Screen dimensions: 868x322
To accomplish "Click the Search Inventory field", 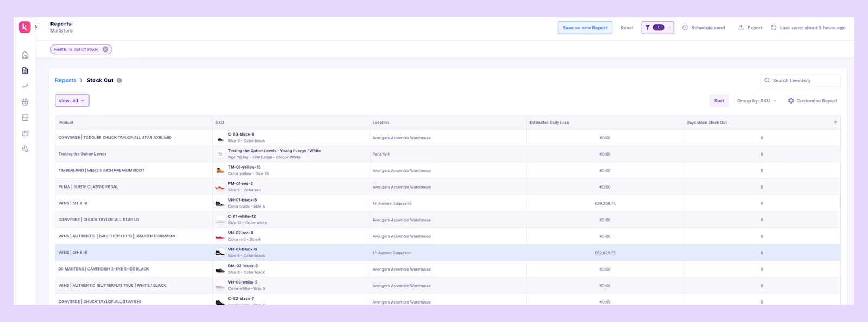I will point(800,80).
